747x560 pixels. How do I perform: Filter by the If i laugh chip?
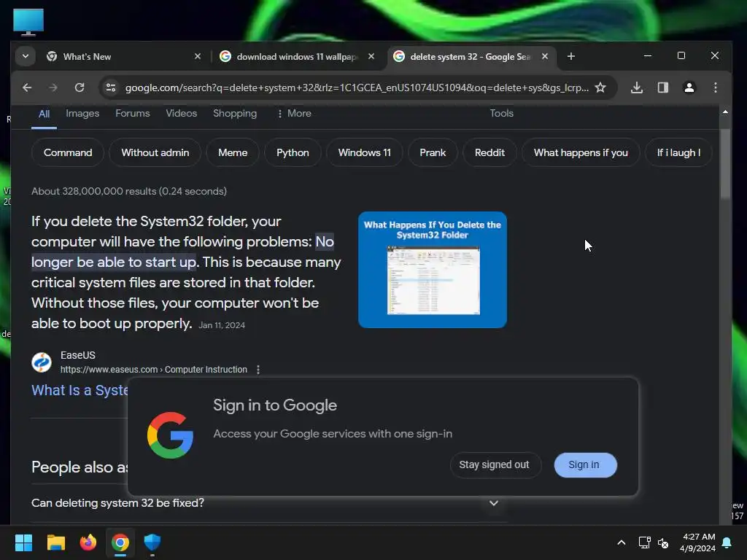point(678,152)
